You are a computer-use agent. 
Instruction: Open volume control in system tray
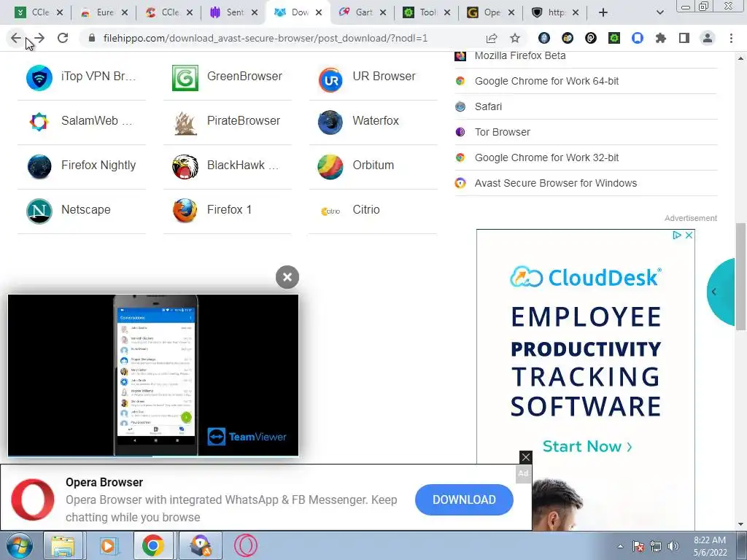[x=673, y=546]
